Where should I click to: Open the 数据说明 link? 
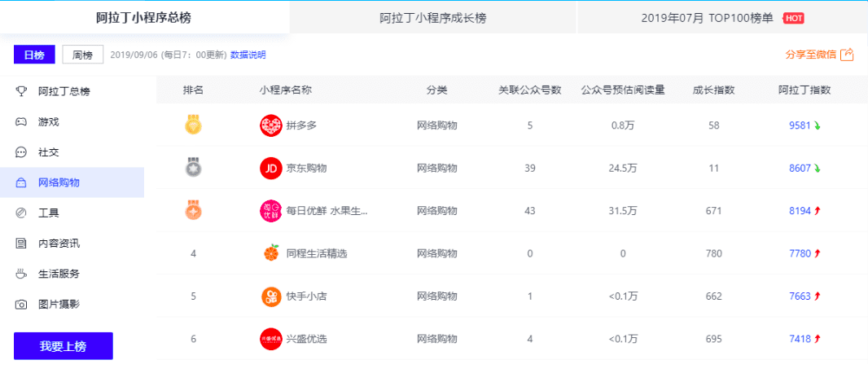[x=248, y=55]
